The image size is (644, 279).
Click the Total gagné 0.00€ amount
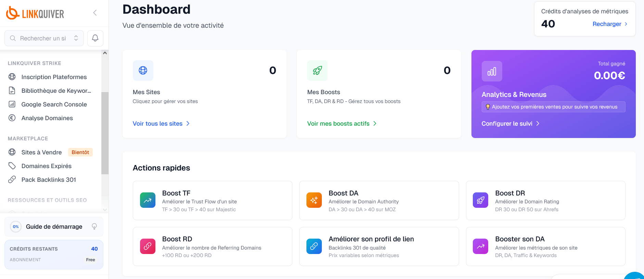pos(609,75)
